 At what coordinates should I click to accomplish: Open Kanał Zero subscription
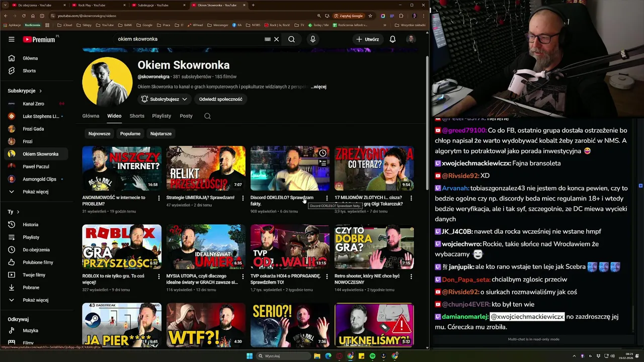coord(35,104)
